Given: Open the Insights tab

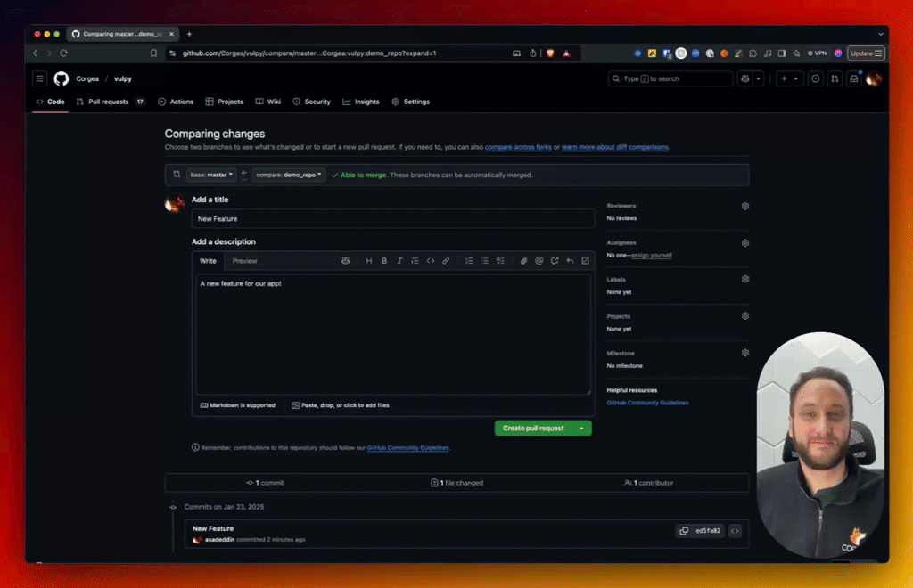Looking at the screenshot, I should pos(361,102).
